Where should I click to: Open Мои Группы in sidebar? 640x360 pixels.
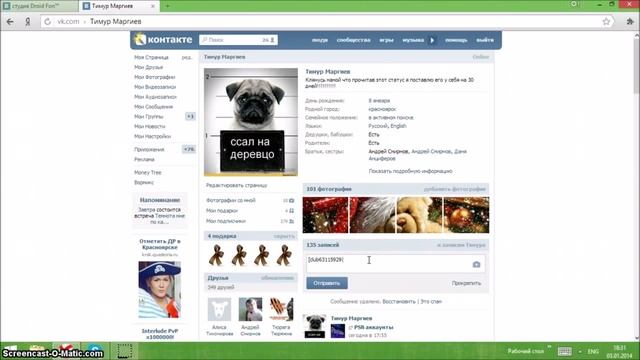click(x=149, y=116)
